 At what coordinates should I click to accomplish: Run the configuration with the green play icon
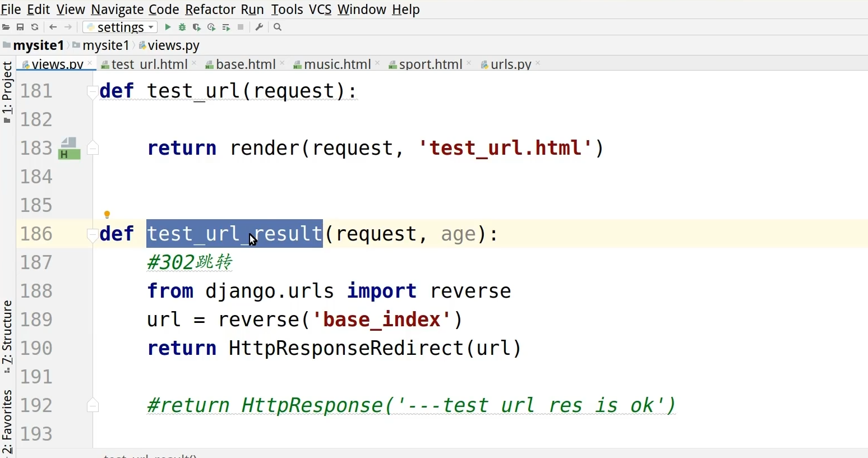coord(168,27)
